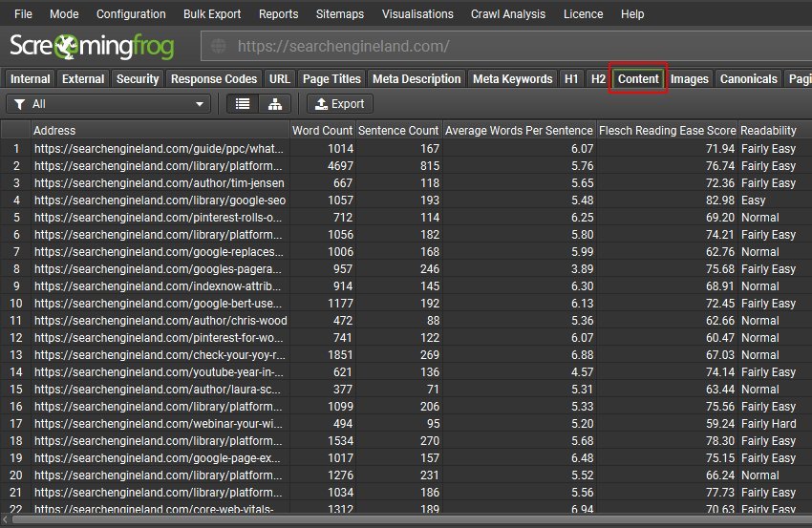Switch to the Response Codes tab

[214, 78]
